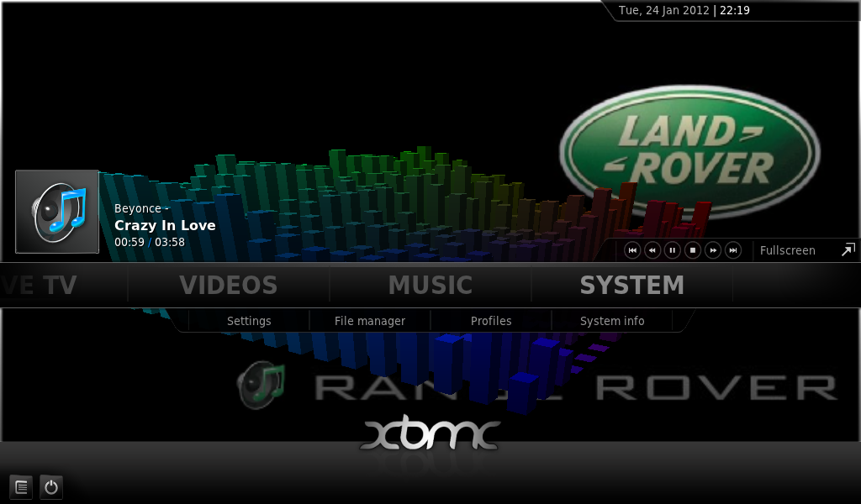Click the elapsed time 00:59
The image size is (861, 504).
[129, 242]
